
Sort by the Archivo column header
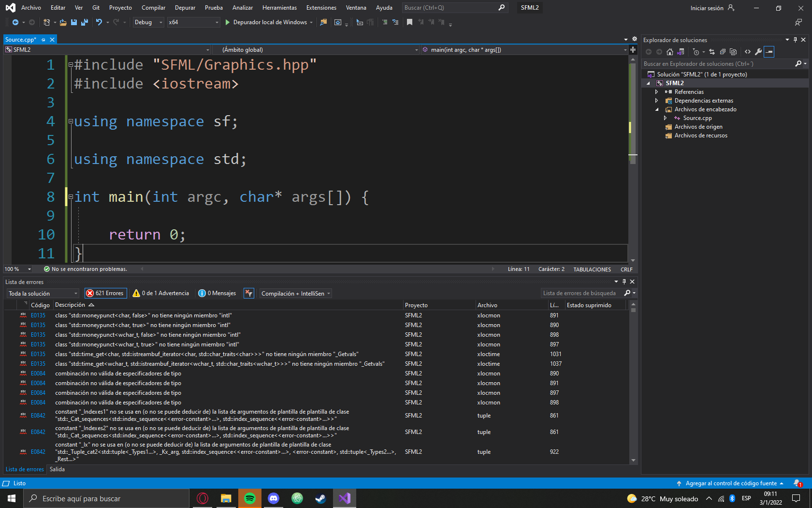pos(512,305)
